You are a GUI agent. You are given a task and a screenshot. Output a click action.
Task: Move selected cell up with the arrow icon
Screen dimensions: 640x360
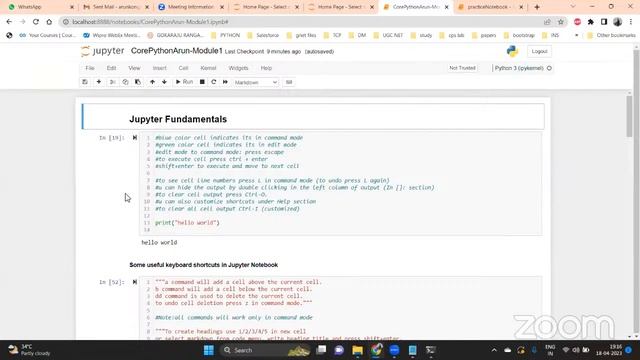click(152, 82)
